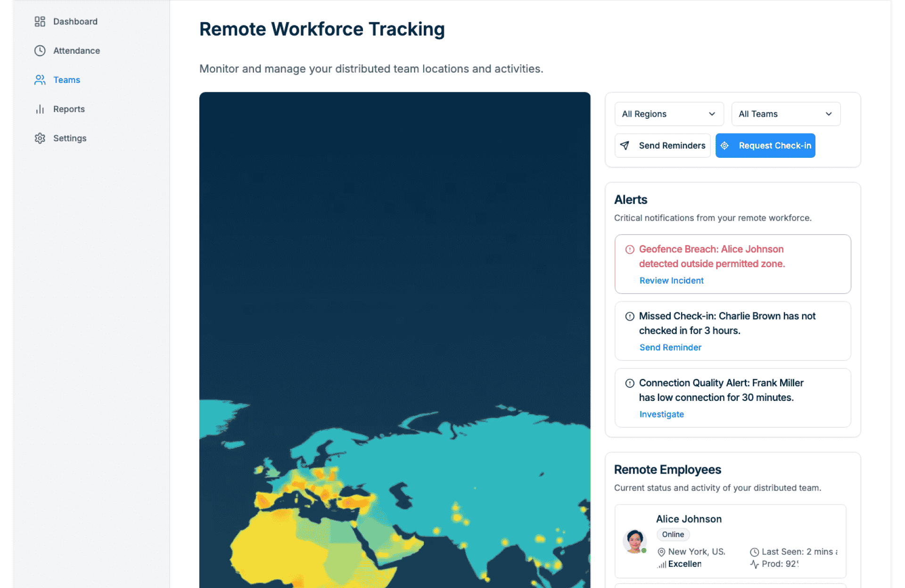
Task: Click the Geofence Breach alert warning icon
Action: [629, 250]
